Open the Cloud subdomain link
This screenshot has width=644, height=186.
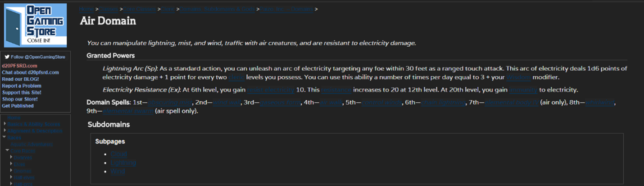[x=118, y=154]
